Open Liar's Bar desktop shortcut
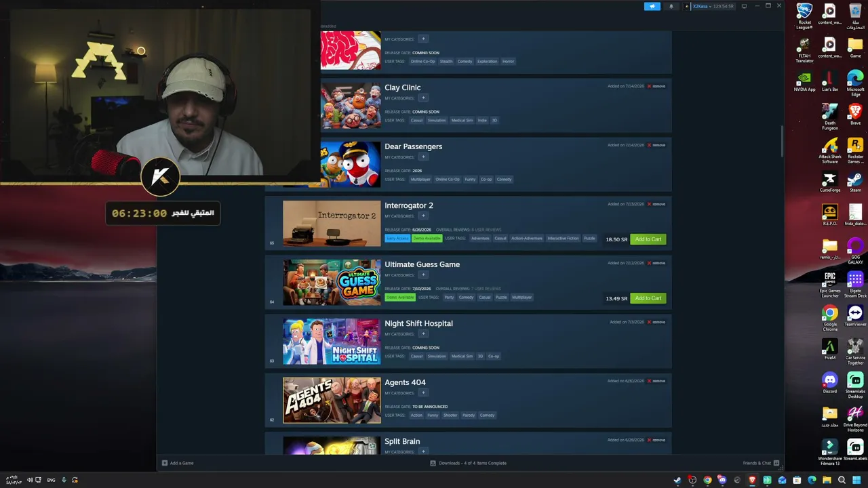Screen dimensions: 868x488 click(830, 81)
